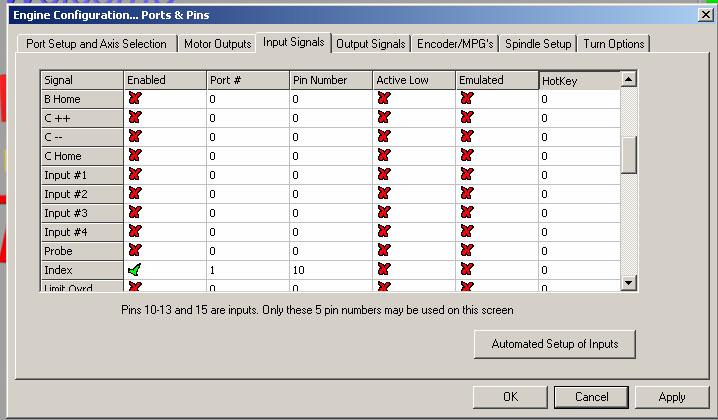Viewport: 718px width, 420px height.
Task: Open Port Setup and Axis Selection tab
Action: tap(97, 44)
